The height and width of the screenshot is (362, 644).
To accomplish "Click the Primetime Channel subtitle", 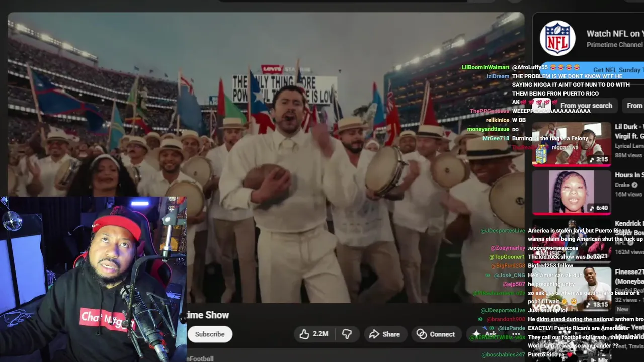I will pos(615,45).
